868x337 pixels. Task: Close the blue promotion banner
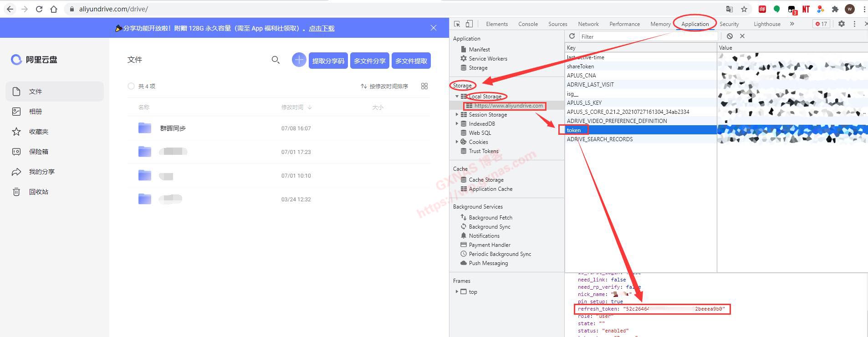(x=434, y=28)
